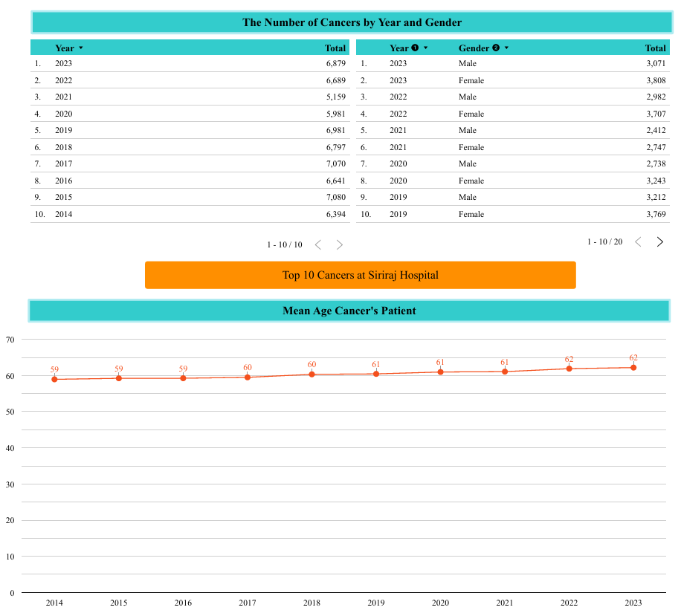Sort by Total header in yearly totals table
Image resolution: width=681 pixels, height=616 pixels.
coord(335,48)
